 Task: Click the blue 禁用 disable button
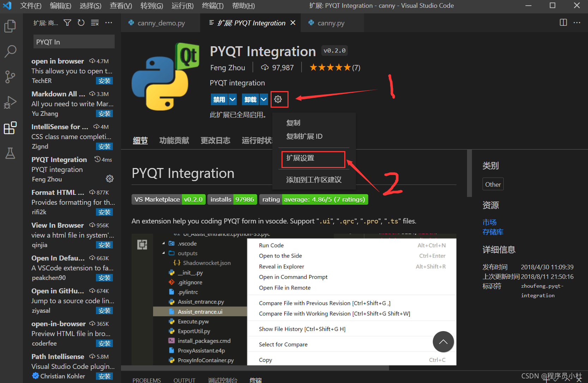(x=219, y=100)
